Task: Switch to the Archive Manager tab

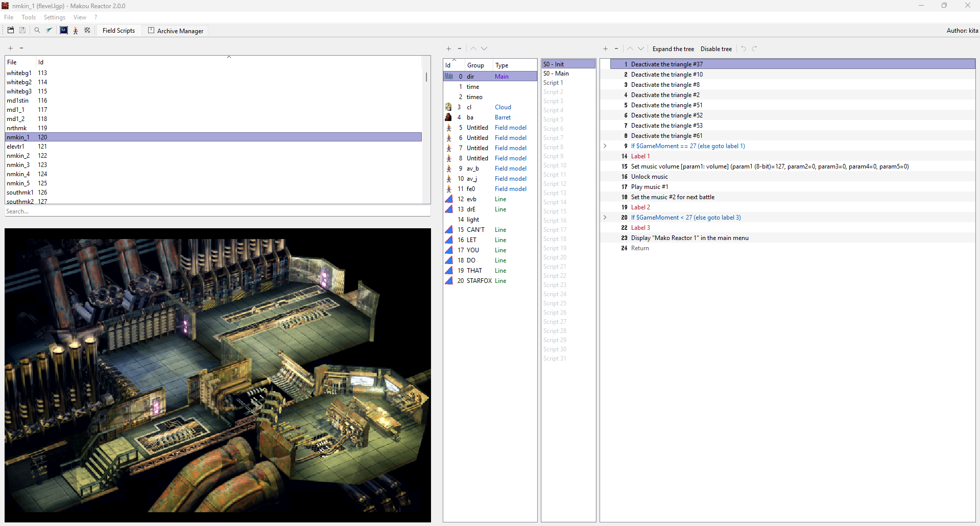Action: click(x=176, y=31)
